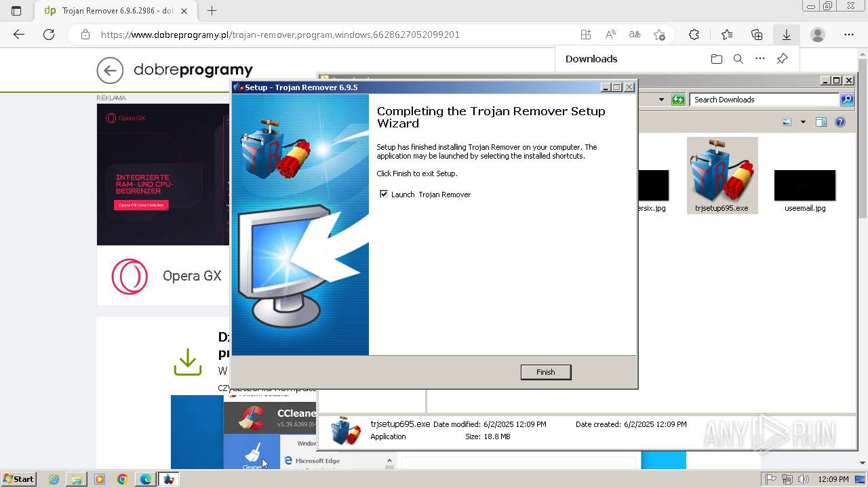The width and height of the screenshot is (868, 488).
Task: Click the green download arrow icon
Action: [188, 363]
